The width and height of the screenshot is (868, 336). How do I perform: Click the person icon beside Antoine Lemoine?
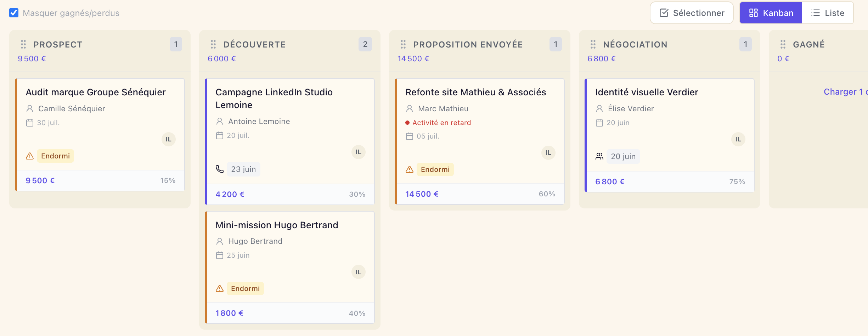(x=220, y=121)
